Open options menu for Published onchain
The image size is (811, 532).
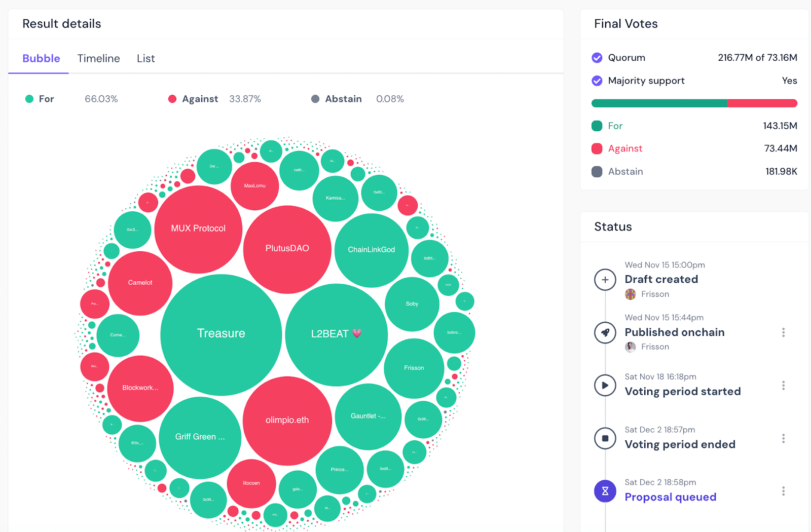point(783,332)
